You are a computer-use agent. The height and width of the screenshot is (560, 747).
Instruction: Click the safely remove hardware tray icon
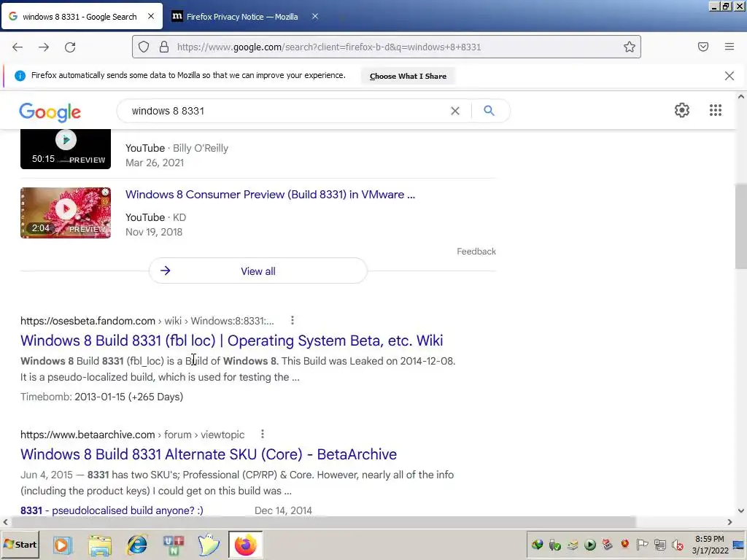[x=555, y=544]
